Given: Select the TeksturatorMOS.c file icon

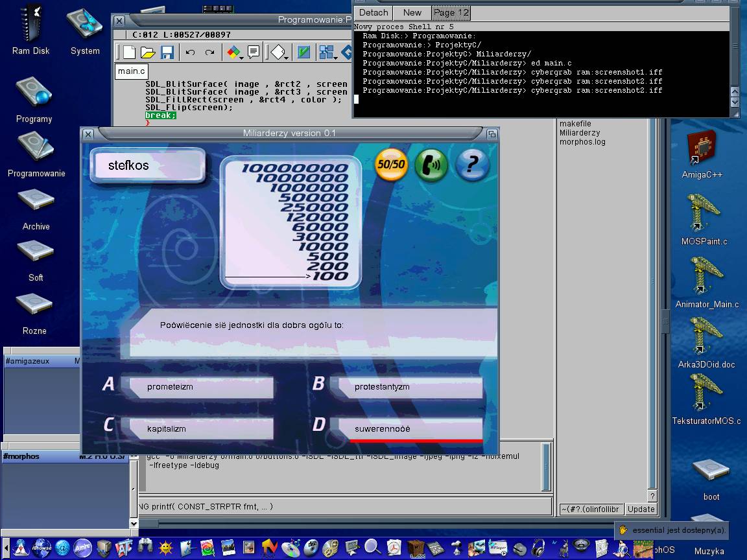Looking at the screenshot, I should [706, 399].
